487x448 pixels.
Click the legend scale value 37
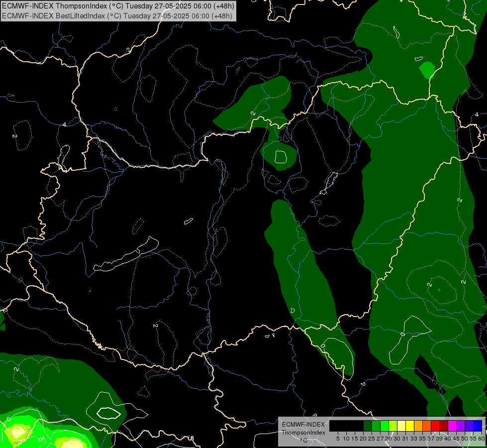[x=431, y=439]
